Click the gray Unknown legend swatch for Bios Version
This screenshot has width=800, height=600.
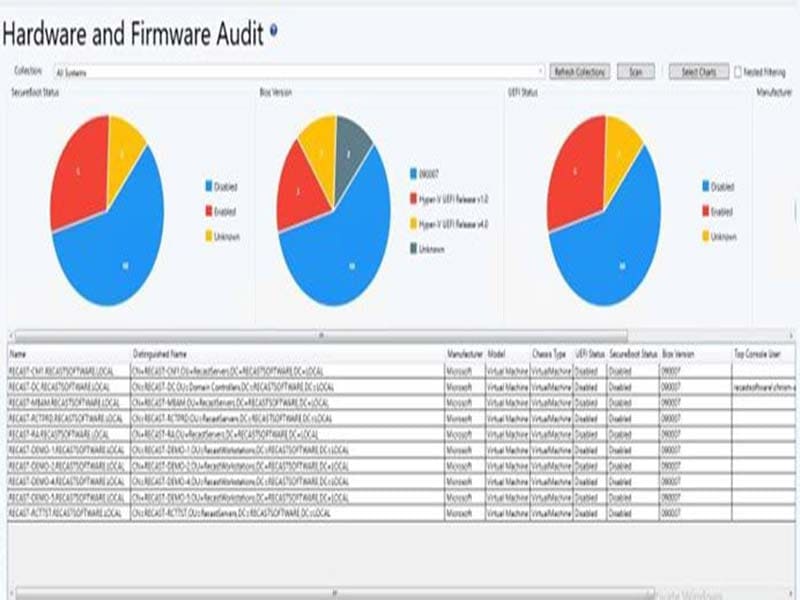[413, 249]
